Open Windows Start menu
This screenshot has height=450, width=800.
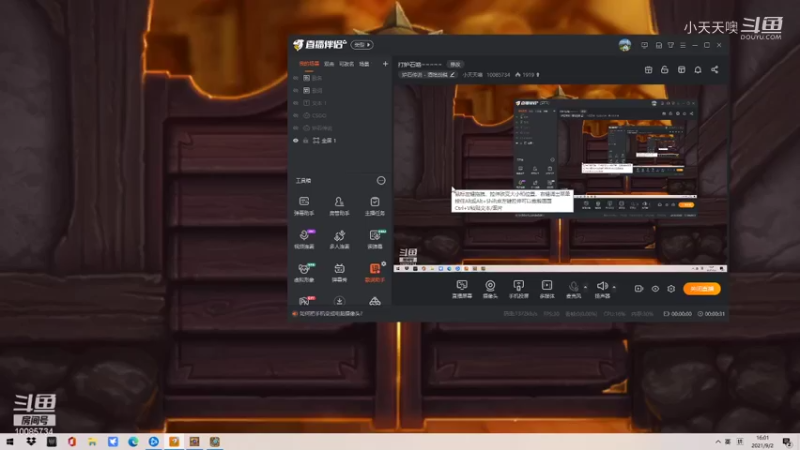point(10,442)
